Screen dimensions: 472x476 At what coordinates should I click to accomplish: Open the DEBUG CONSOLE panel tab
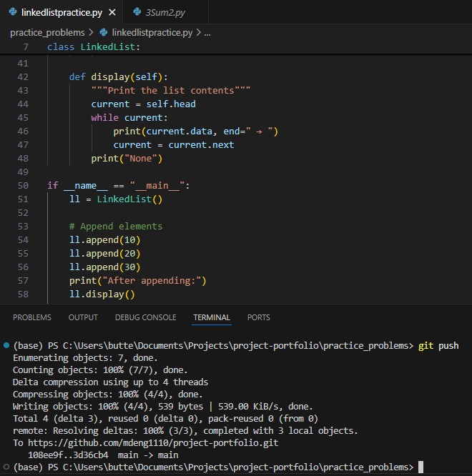pyautogui.click(x=145, y=317)
